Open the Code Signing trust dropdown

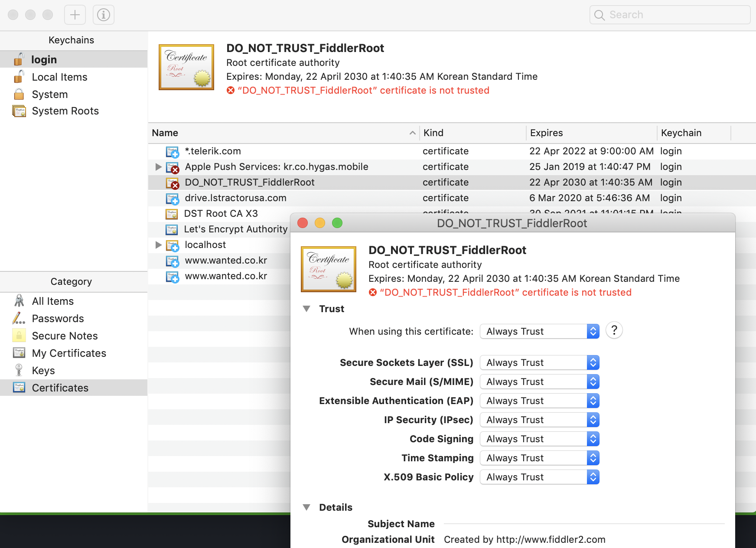(540, 439)
